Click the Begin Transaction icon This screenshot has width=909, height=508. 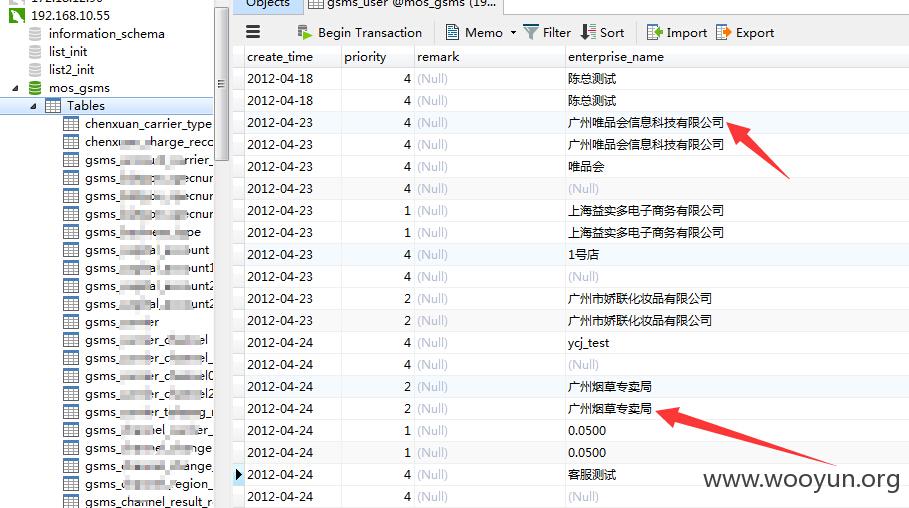[x=304, y=32]
